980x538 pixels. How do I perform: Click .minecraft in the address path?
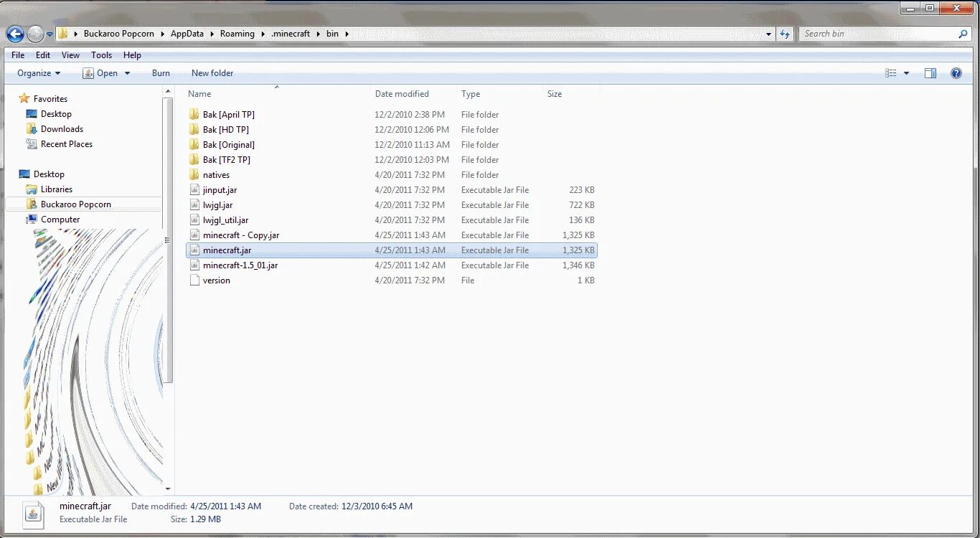pyautogui.click(x=291, y=34)
